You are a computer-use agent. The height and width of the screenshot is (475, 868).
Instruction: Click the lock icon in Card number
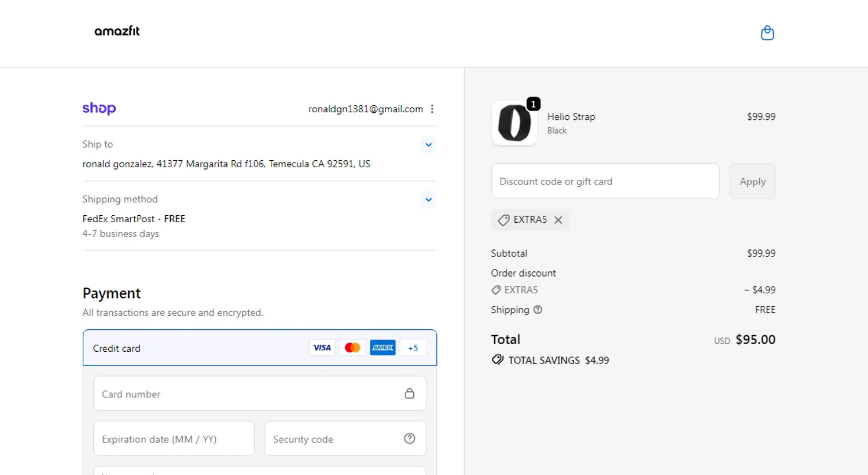pyautogui.click(x=409, y=393)
